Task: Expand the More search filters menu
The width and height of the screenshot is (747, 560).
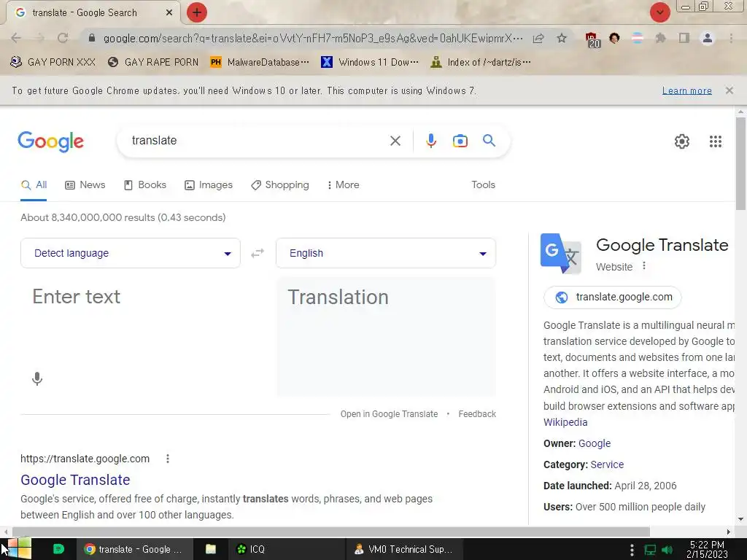Action: pyautogui.click(x=343, y=184)
